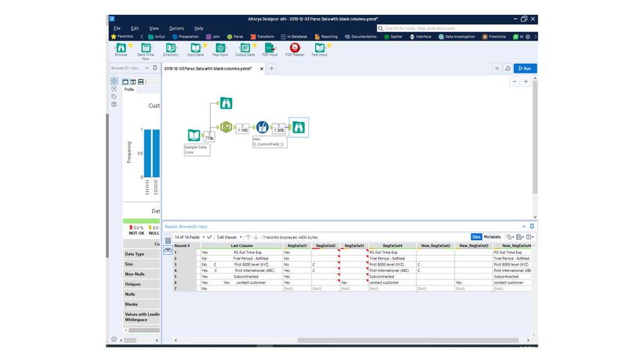Open the View menu
Image resolution: width=644 pixels, height=362 pixels.
click(154, 28)
